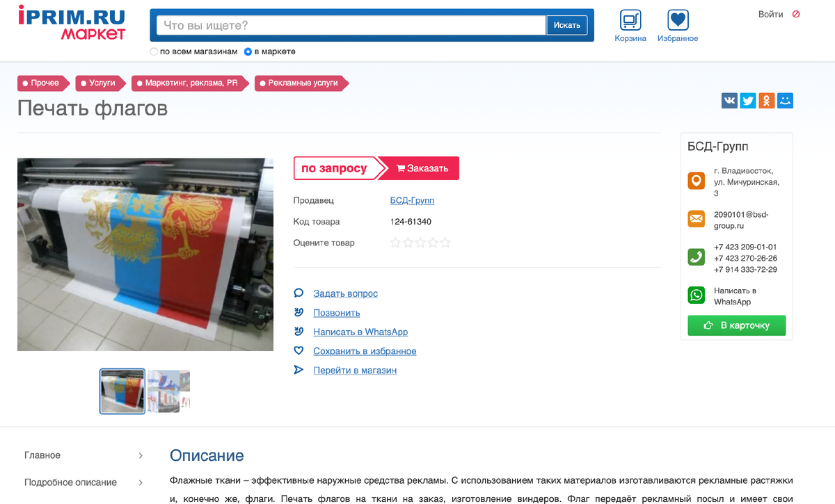Click the orange location pin icon
835x504 pixels.
696,181
